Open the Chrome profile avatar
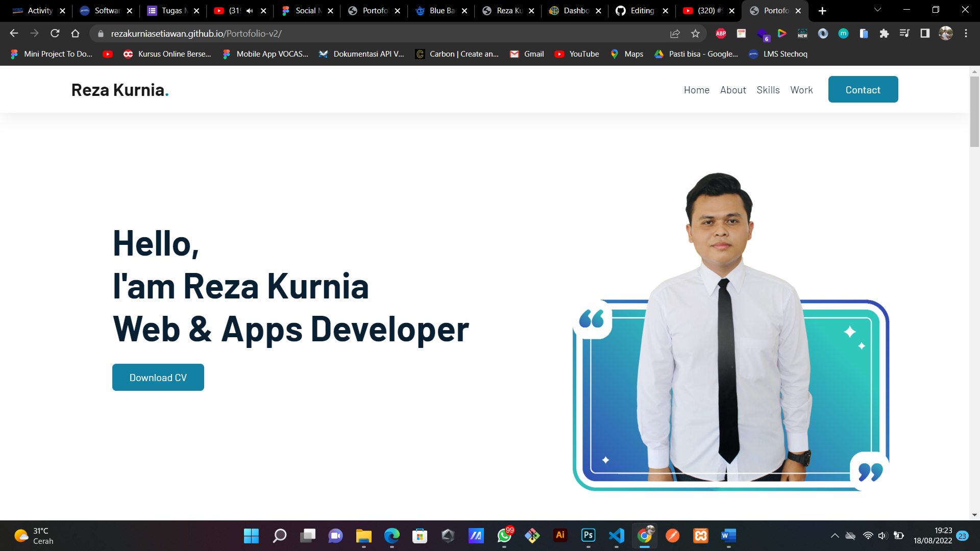This screenshot has width=980, height=551. coord(946,33)
